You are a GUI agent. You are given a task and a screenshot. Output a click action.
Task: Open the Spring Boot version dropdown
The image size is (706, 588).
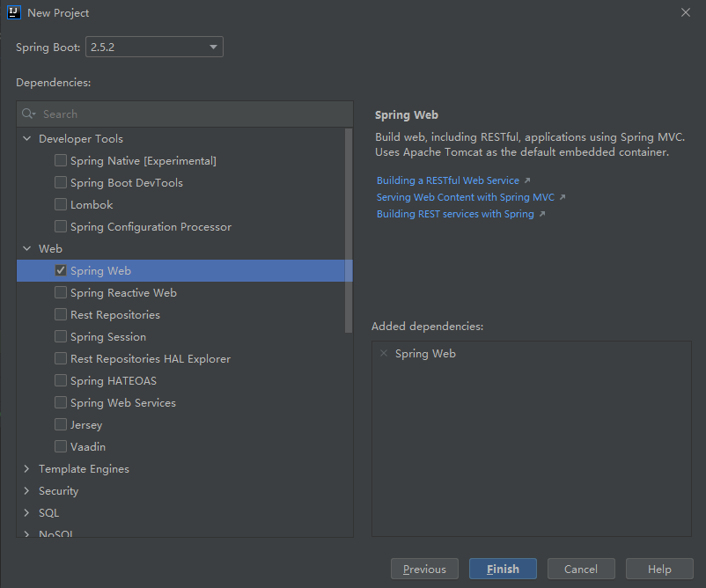point(154,47)
